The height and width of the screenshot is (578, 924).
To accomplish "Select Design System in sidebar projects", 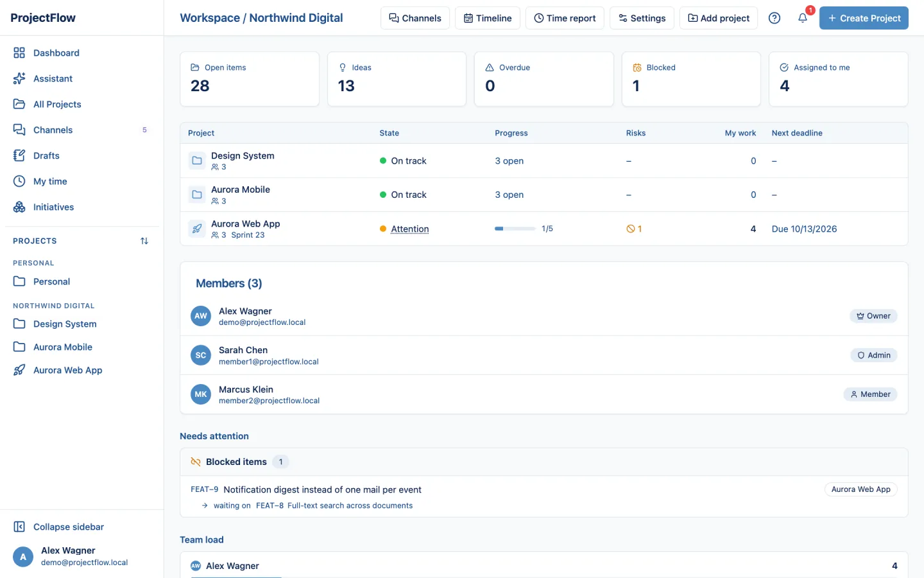I will 81,324.
